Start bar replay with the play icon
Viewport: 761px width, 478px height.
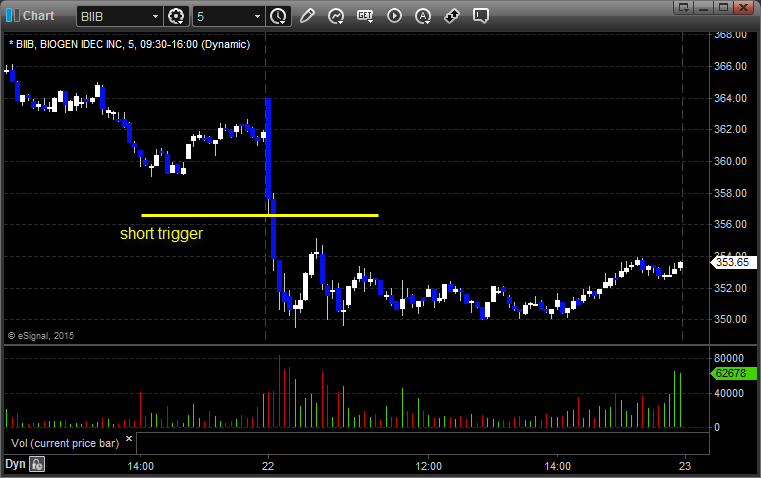click(x=394, y=16)
